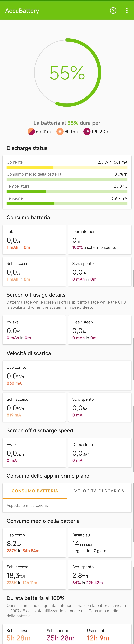Tap the Corrente yellow progress bar
Image resolution: width=134 pixels, height=644 pixels.
tap(67, 168)
